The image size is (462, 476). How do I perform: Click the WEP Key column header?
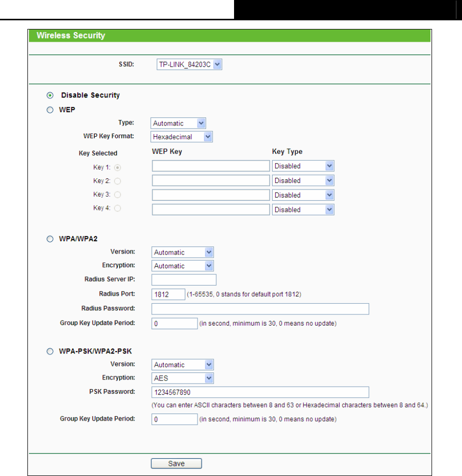click(167, 151)
